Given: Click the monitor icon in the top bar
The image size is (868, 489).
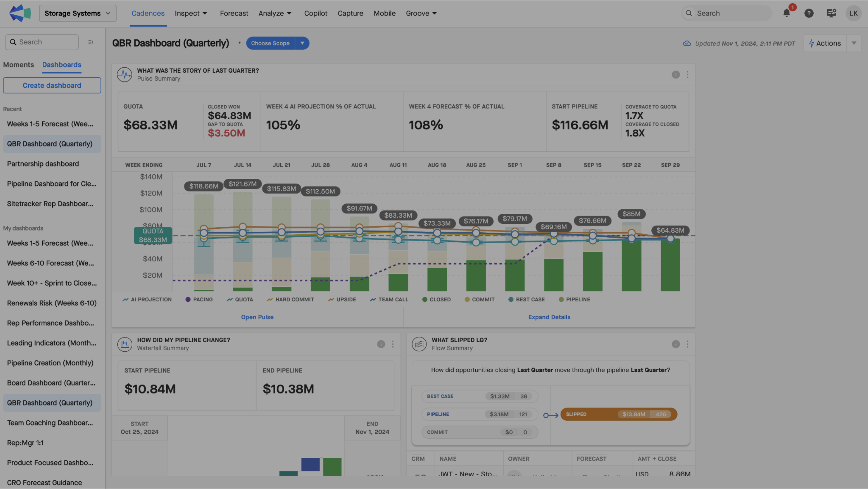Looking at the screenshot, I should (831, 13).
